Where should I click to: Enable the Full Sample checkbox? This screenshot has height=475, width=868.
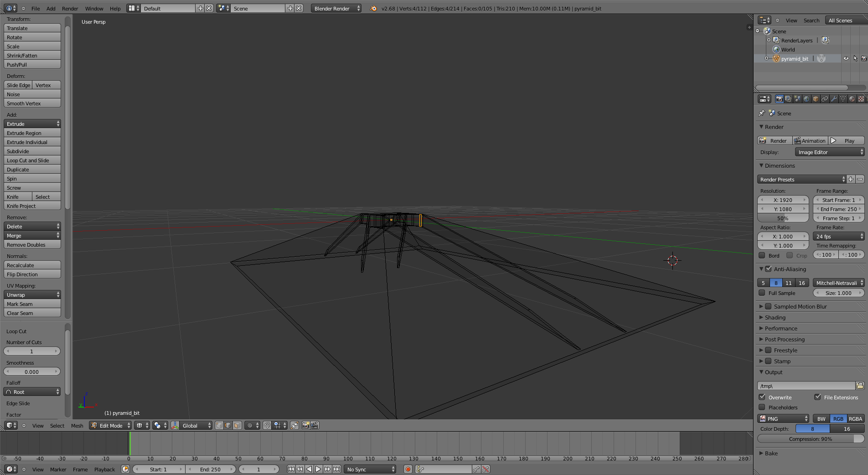coord(762,293)
